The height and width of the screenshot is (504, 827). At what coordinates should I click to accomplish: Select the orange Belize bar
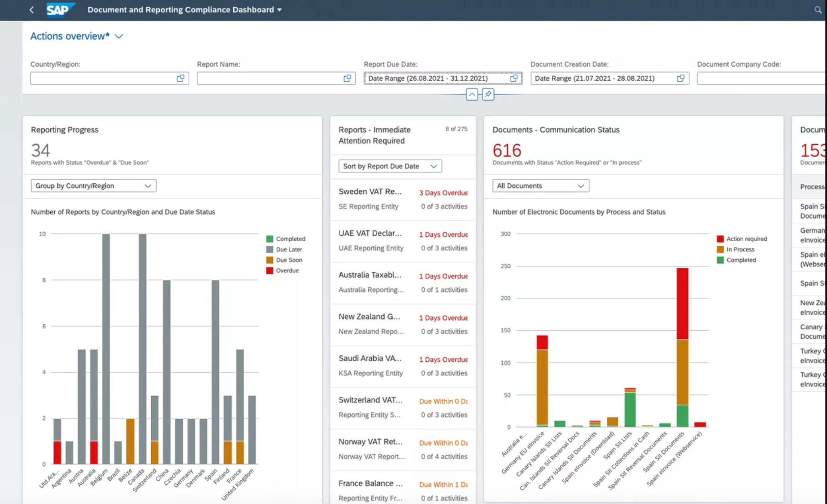130,441
